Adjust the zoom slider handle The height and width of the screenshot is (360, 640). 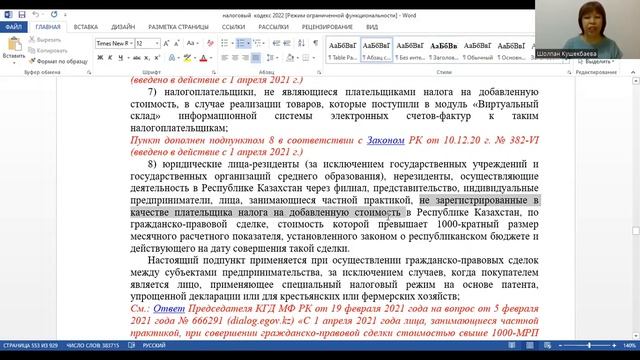point(589,345)
